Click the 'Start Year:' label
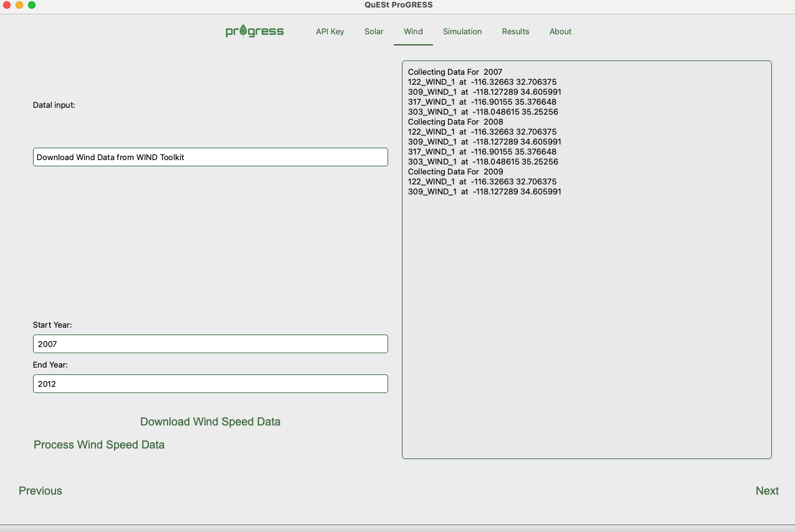Viewport: 795px width, 532px height. 52,325
